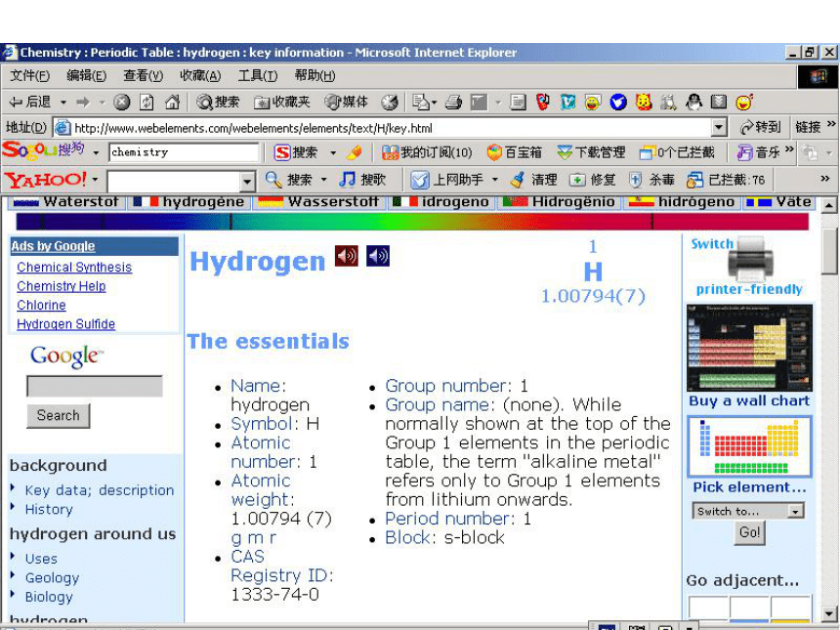The image size is (840, 630).
Task: Open the History sidebar link
Action: coord(49,510)
